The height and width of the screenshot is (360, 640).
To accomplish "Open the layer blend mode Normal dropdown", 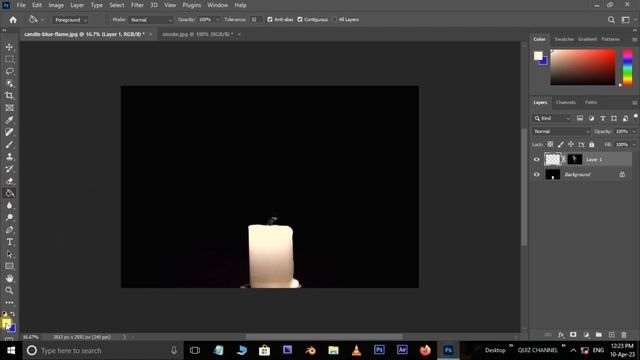I will click(561, 131).
